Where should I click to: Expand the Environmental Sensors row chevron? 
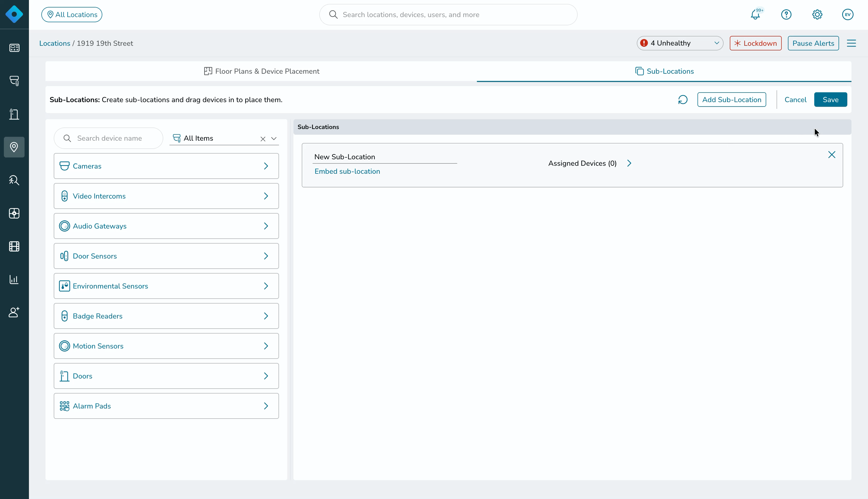(266, 286)
